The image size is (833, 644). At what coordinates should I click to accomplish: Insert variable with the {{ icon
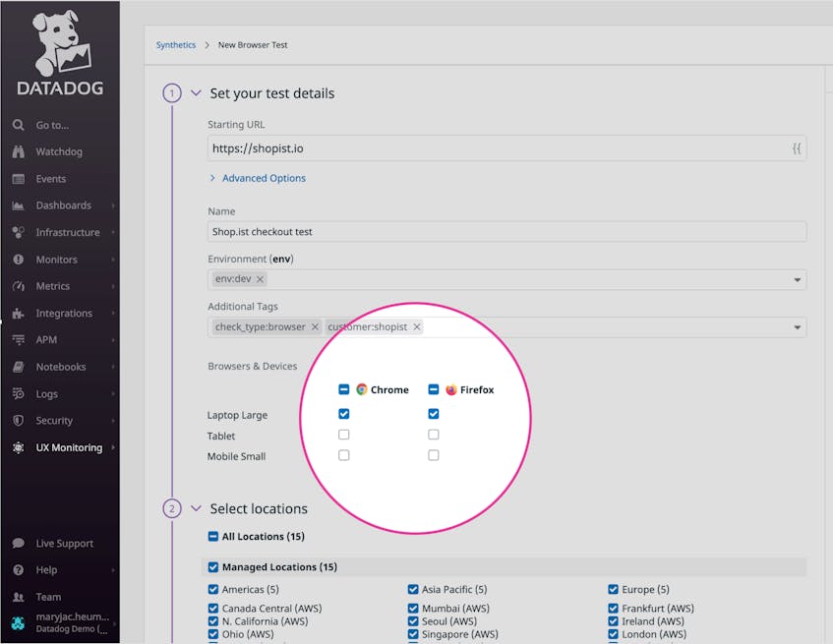[797, 148]
